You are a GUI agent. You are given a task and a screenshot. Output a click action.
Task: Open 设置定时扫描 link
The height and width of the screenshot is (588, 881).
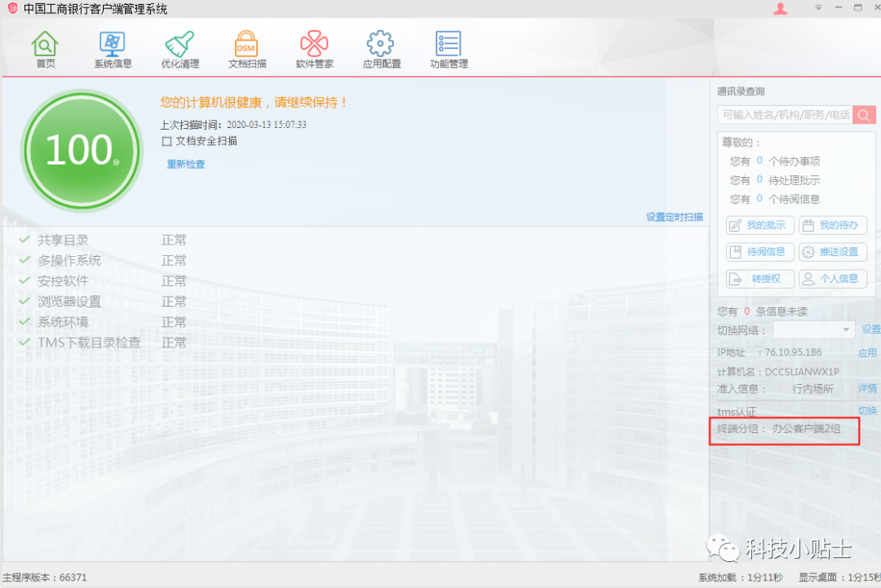click(x=674, y=217)
